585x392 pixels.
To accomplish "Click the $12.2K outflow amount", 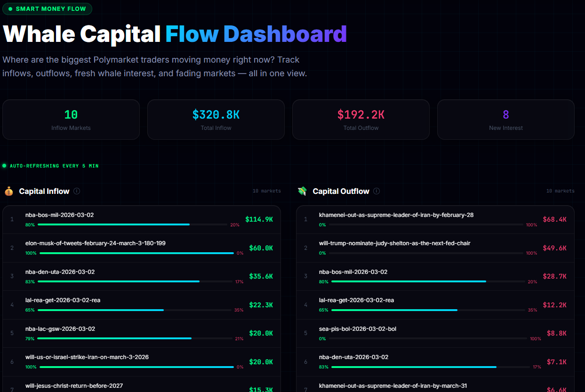I will pos(554,305).
